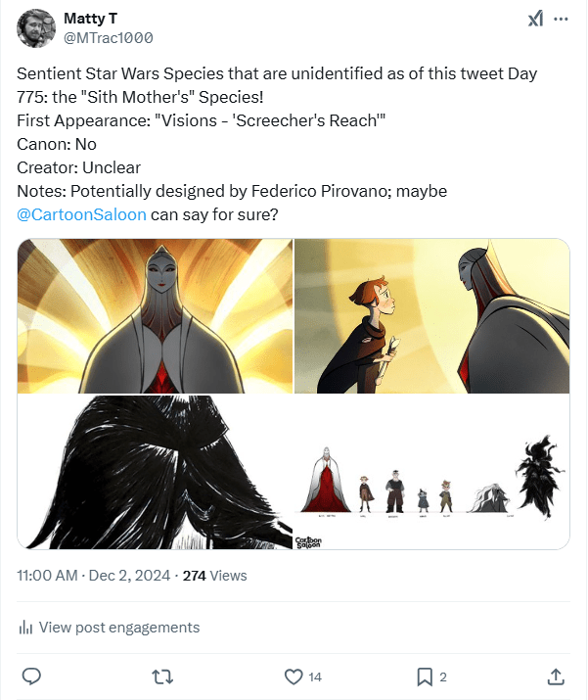Open the black-and-white ink sketch image

coord(156,471)
